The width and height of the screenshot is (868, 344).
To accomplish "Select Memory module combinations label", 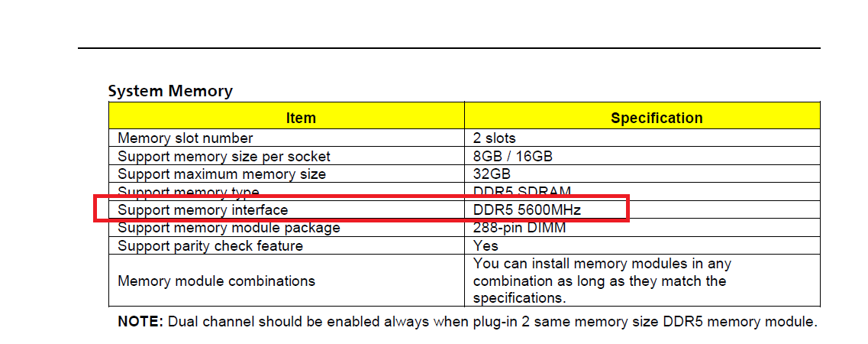I will 217,281.
